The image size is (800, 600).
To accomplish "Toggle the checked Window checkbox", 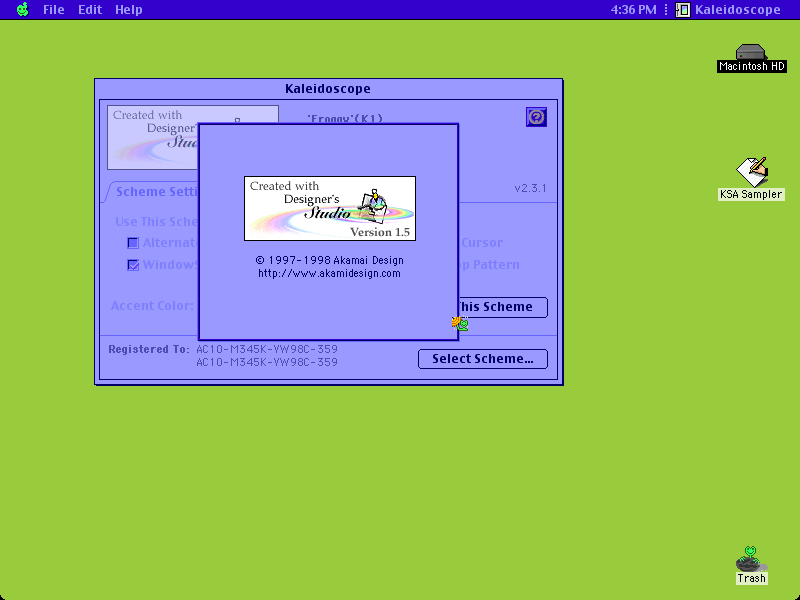I will pyautogui.click(x=133, y=265).
